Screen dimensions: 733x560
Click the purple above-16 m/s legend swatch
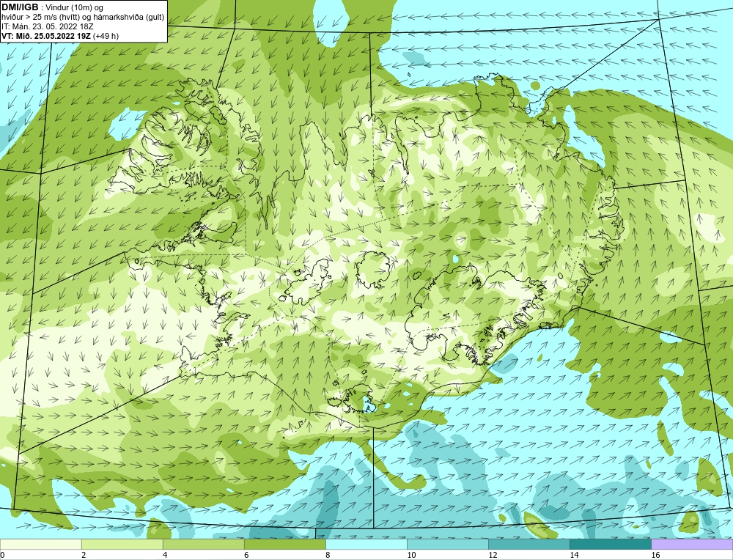tap(692, 544)
